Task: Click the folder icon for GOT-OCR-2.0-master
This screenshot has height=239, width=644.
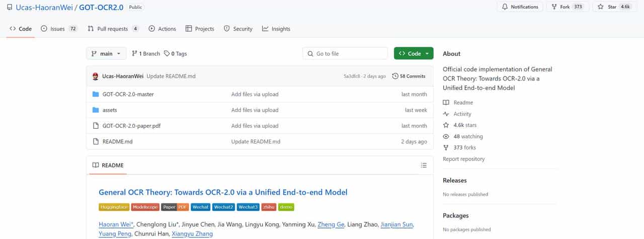Action: [x=96, y=94]
